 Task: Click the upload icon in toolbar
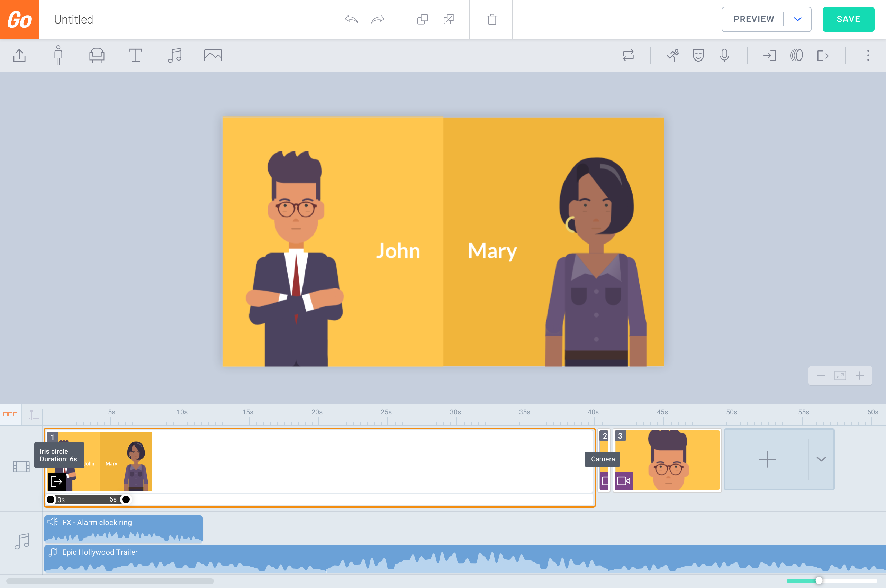19,55
